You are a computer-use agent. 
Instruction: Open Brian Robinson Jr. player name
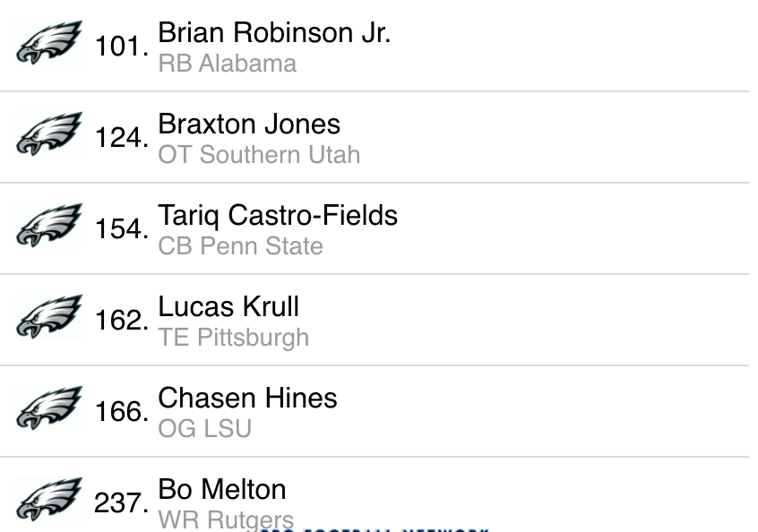point(274,33)
